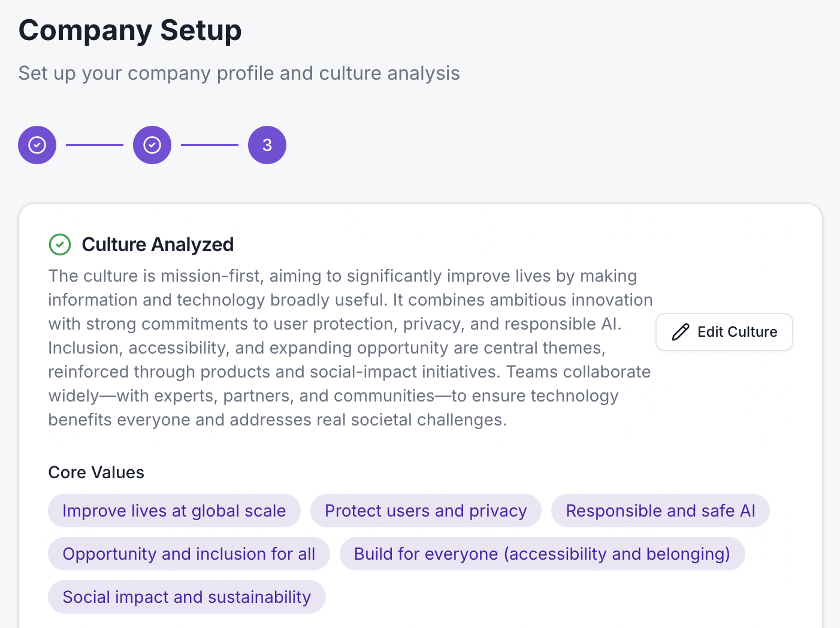Image resolution: width=840 pixels, height=628 pixels.
Task: Click the green Culture Analyzed check icon
Action: pyautogui.click(x=60, y=244)
